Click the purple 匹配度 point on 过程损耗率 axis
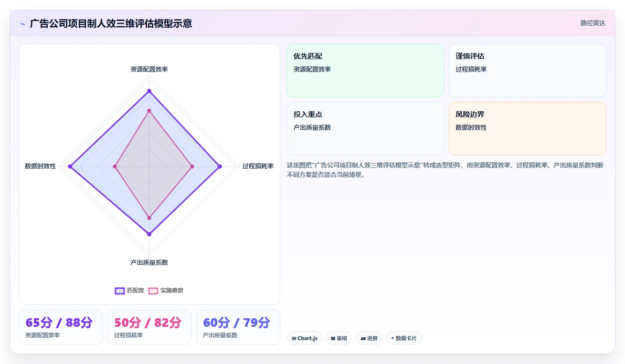625x364 pixels. 220,166
